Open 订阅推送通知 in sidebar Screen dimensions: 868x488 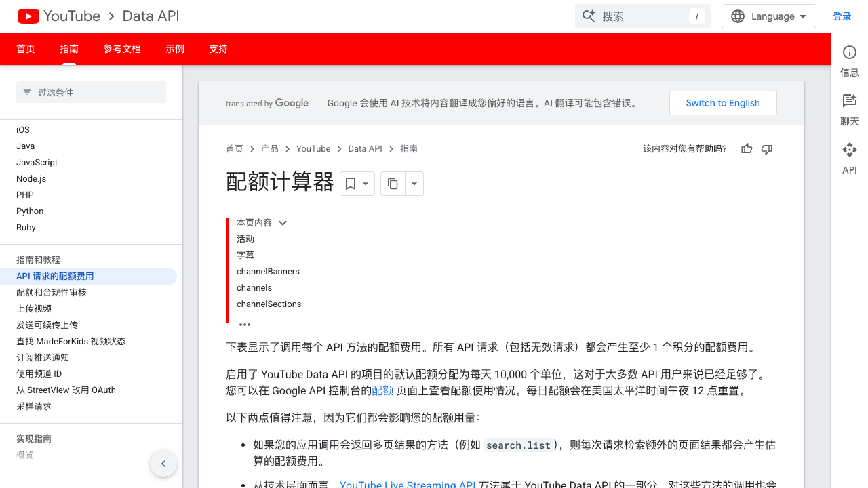43,358
